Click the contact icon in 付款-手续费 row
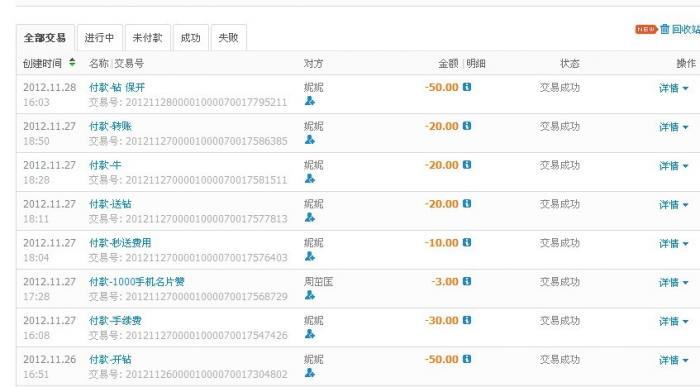The image size is (700, 387). click(310, 334)
